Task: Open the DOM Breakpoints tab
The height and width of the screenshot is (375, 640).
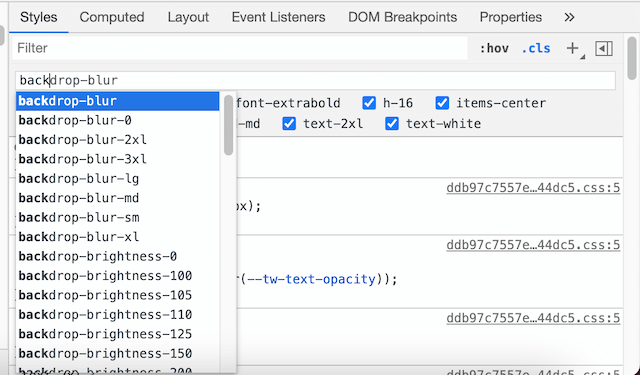Action: coord(402,17)
